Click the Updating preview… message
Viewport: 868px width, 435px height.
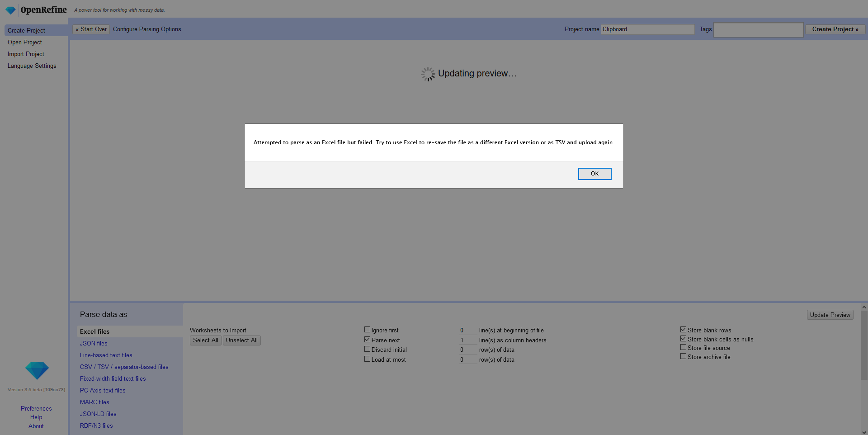477,73
